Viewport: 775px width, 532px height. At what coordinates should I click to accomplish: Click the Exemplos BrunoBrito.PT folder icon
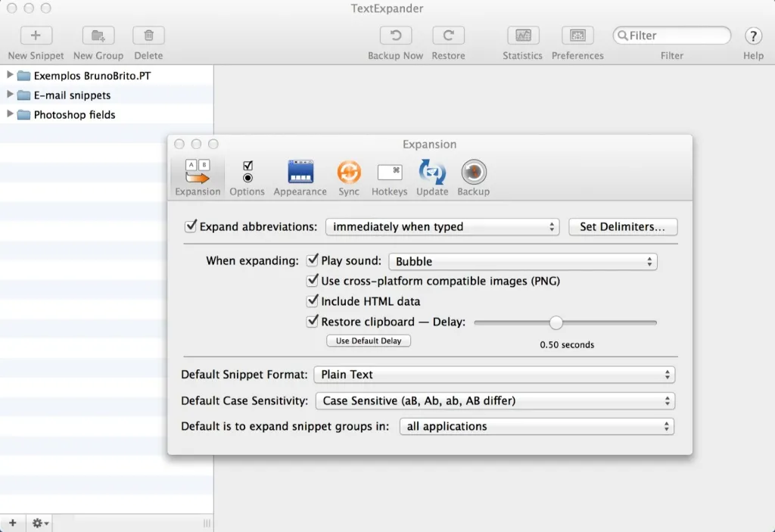pos(23,76)
